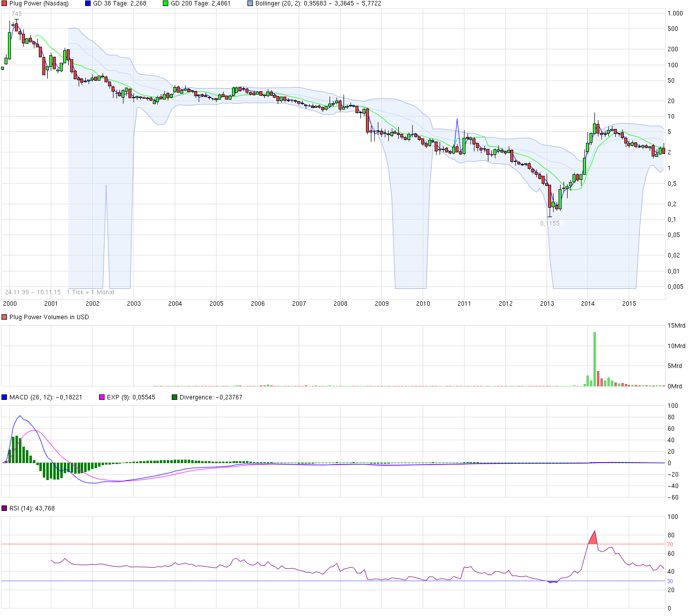Click the 2002 year label on the time axis
Viewport: 694px width, 616px height.
pyautogui.click(x=93, y=304)
